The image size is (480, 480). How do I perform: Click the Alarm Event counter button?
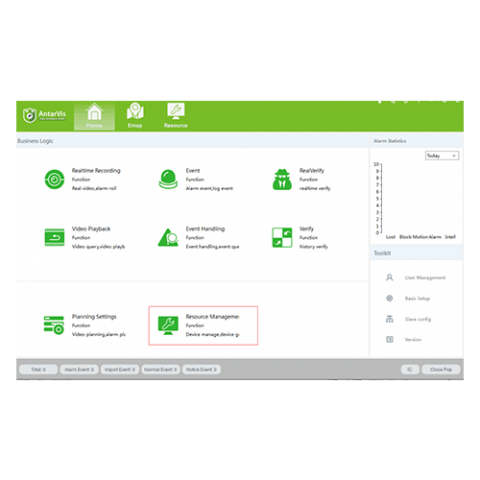[79, 369]
